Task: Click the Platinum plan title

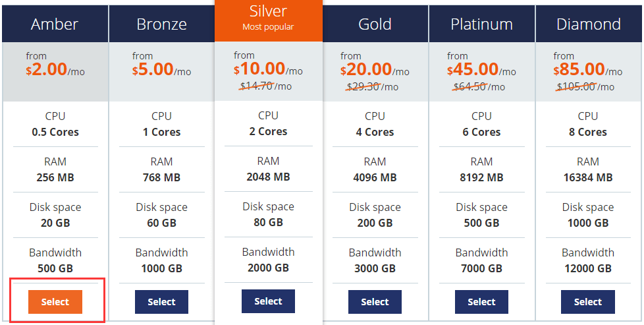Action: pyautogui.click(x=481, y=24)
